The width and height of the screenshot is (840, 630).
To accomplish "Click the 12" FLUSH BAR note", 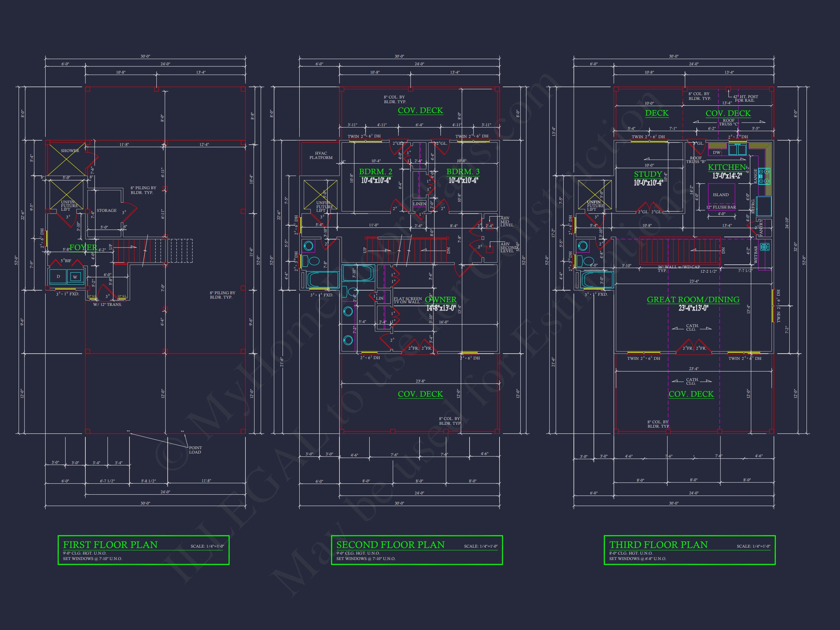I will pyautogui.click(x=721, y=207).
